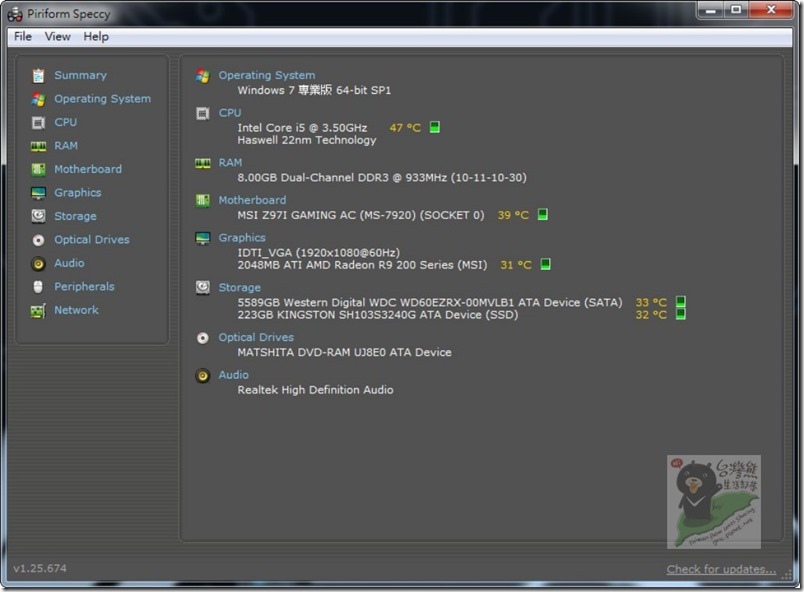Screen dimensions: 804x592
Task: Select the Network card icon in sidebar
Action: [38, 311]
